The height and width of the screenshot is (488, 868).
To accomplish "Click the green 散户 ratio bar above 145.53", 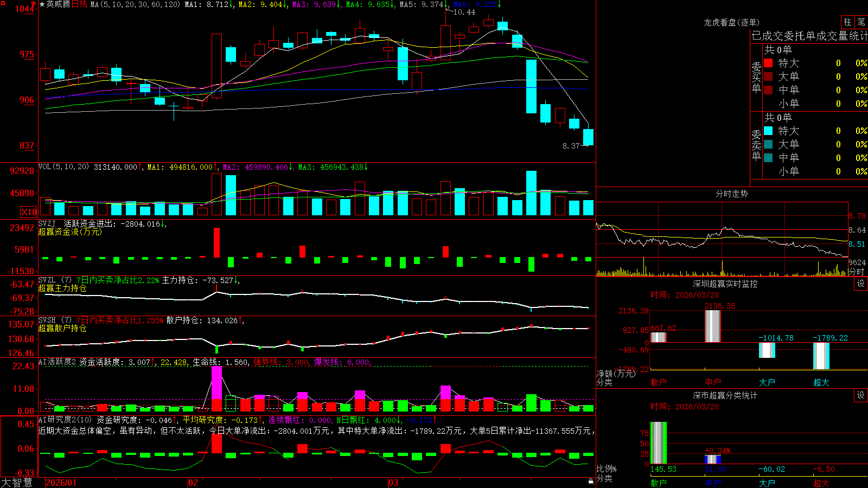I will coord(659,443).
